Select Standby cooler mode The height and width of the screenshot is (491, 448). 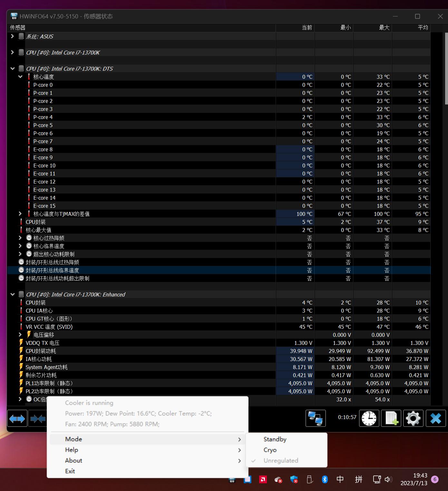coord(275,439)
